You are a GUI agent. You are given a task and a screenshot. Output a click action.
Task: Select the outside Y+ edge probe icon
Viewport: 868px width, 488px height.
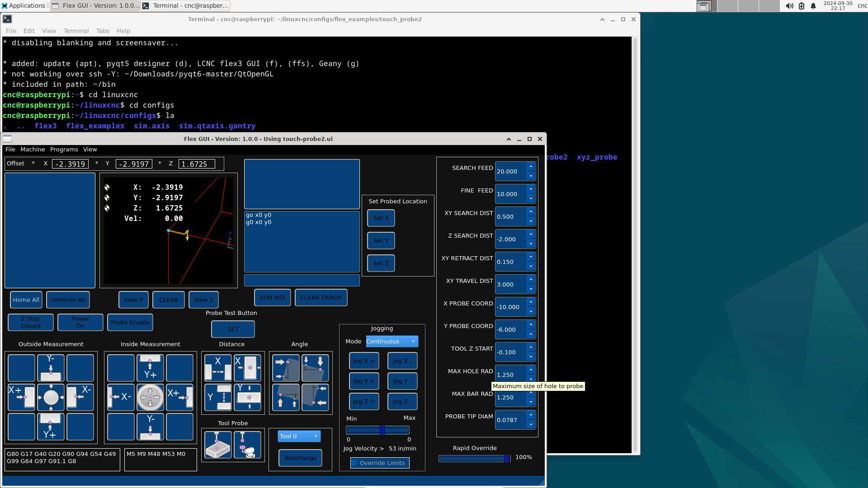click(x=51, y=427)
